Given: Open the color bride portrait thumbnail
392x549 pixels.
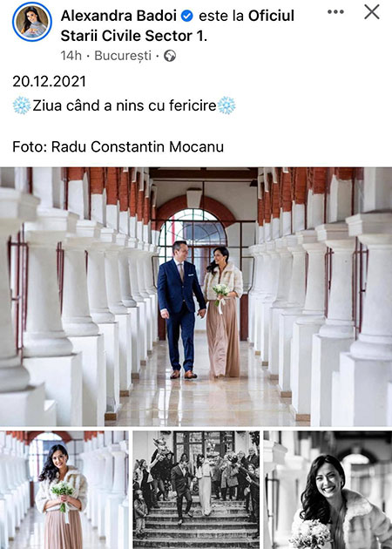Looking at the screenshot, I should click(x=64, y=490).
